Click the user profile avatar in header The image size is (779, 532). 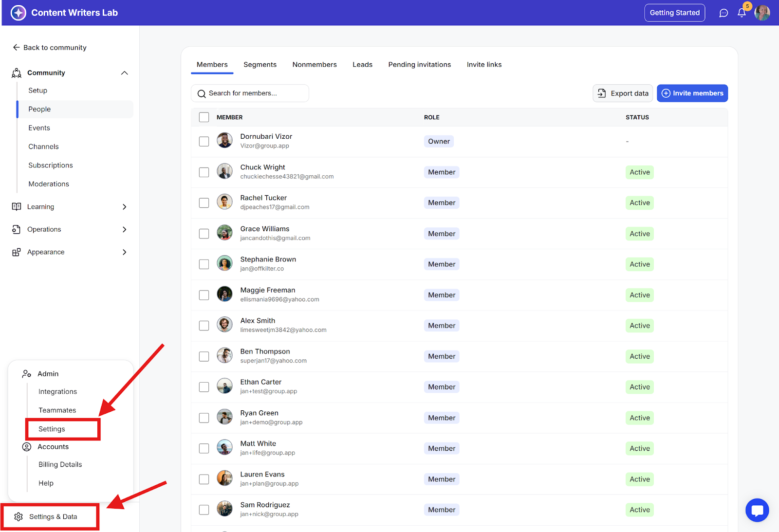coord(762,13)
